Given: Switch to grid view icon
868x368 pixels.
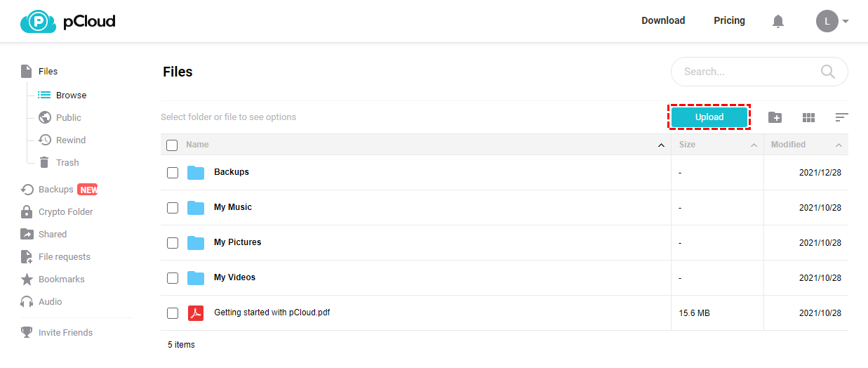Looking at the screenshot, I should click(x=808, y=117).
